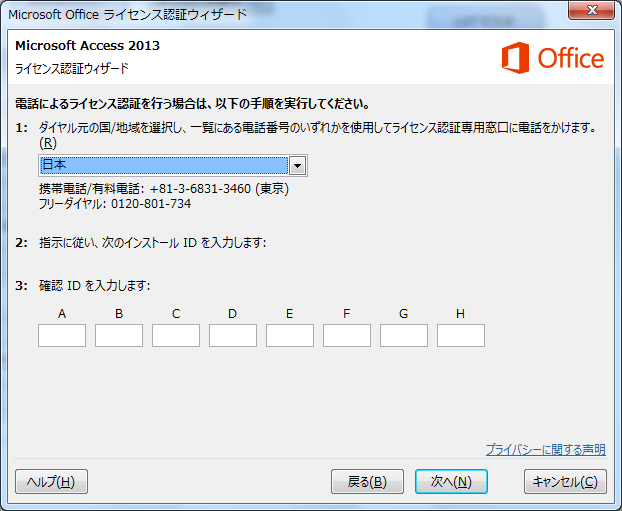Focus confirmation ID field C
The width and height of the screenshot is (622, 511).
click(x=176, y=336)
